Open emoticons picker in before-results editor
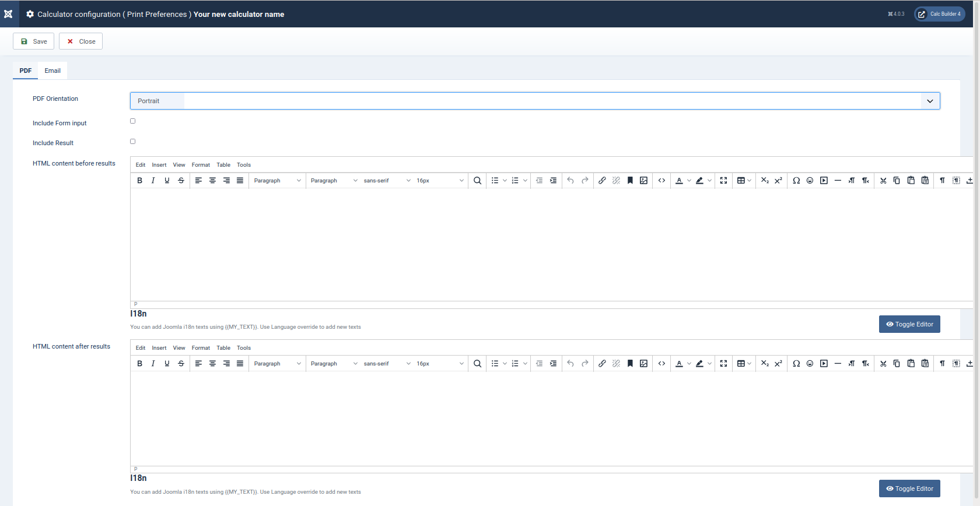Viewport: 980px width, 506px height. coord(810,181)
